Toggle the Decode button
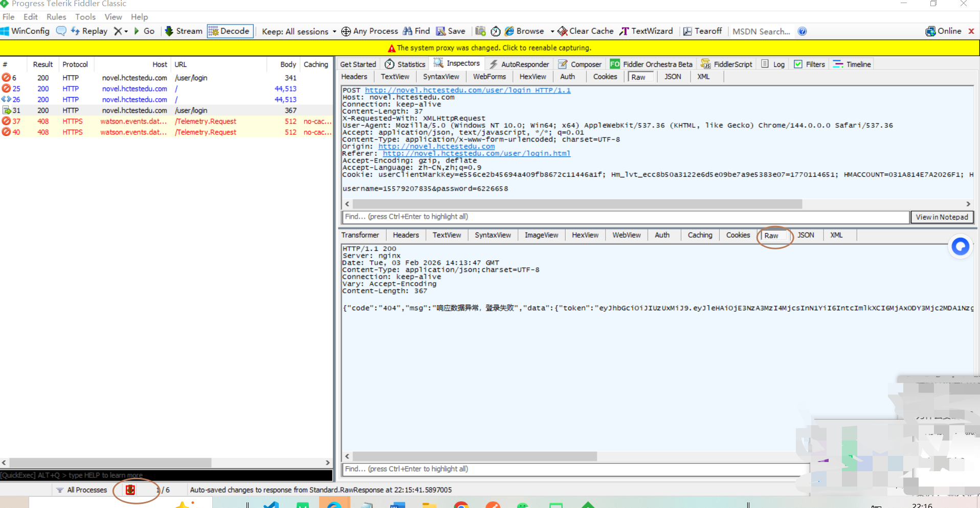The height and width of the screenshot is (508, 980). coord(230,31)
